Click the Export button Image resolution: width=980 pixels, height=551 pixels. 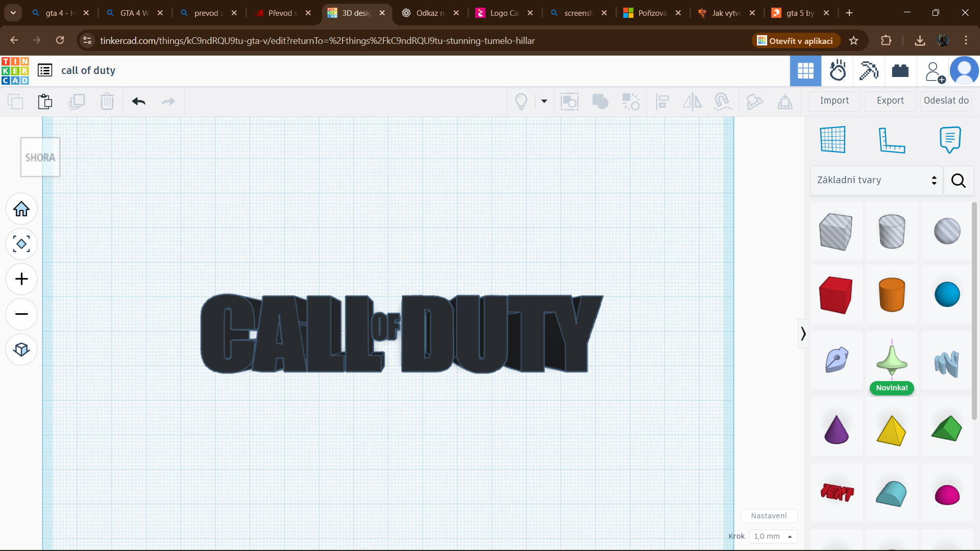tap(890, 101)
